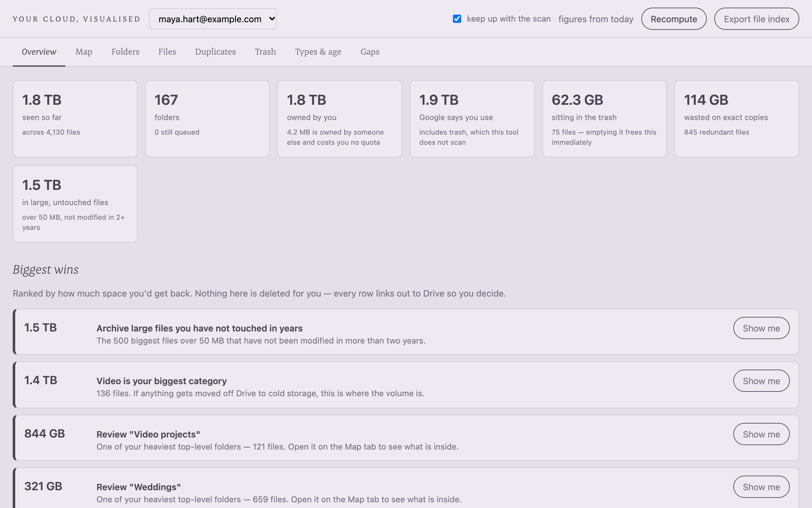Click the "62.3 GB sitting in the trash" card

tap(604, 119)
